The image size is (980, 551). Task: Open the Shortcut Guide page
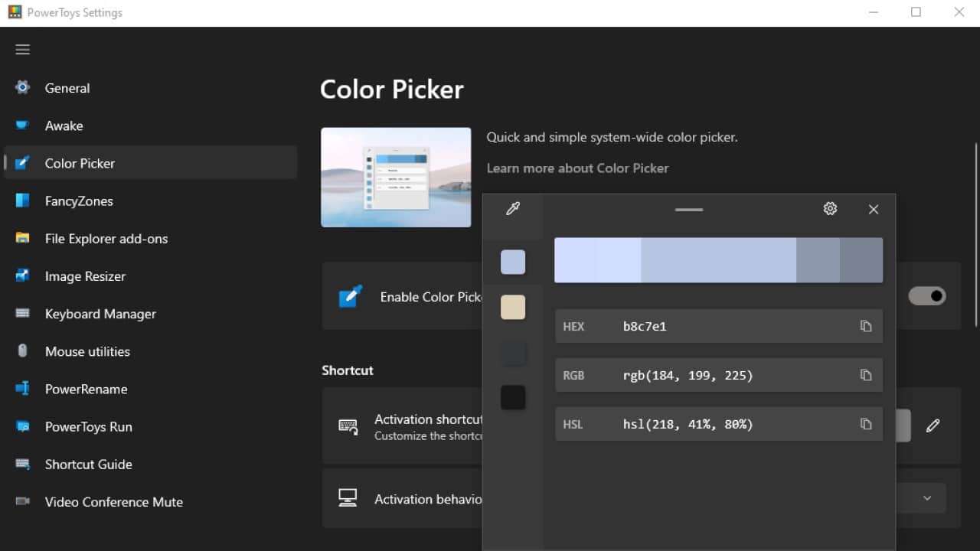tap(151, 464)
